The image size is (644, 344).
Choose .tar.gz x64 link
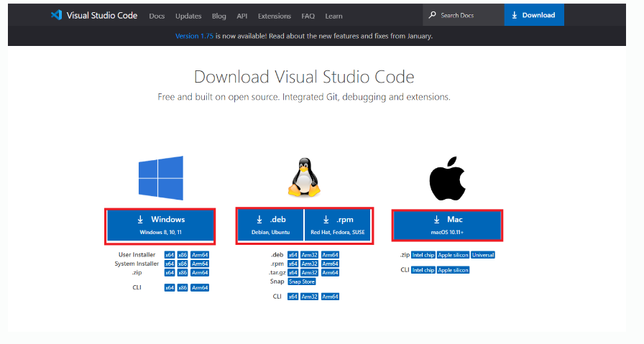click(293, 273)
